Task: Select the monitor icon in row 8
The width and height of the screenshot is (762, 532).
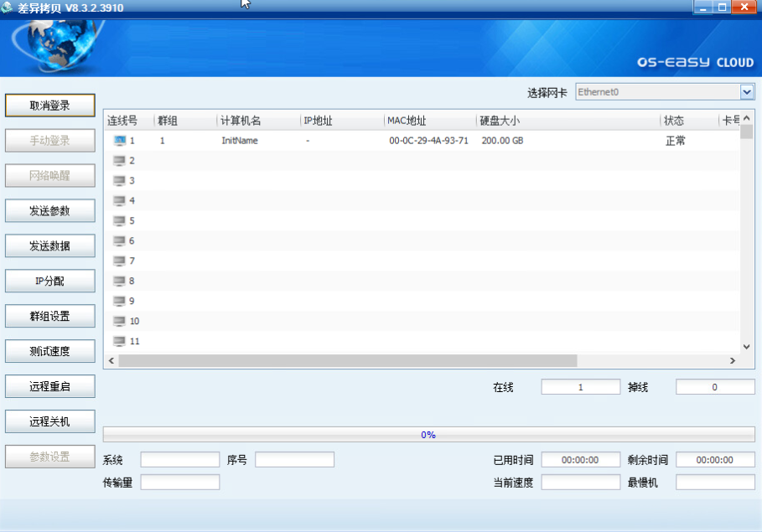Action: [119, 281]
